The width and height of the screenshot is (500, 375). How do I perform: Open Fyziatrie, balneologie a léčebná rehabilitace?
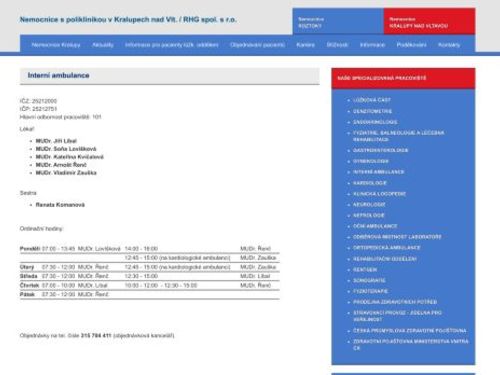pos(399,136)
